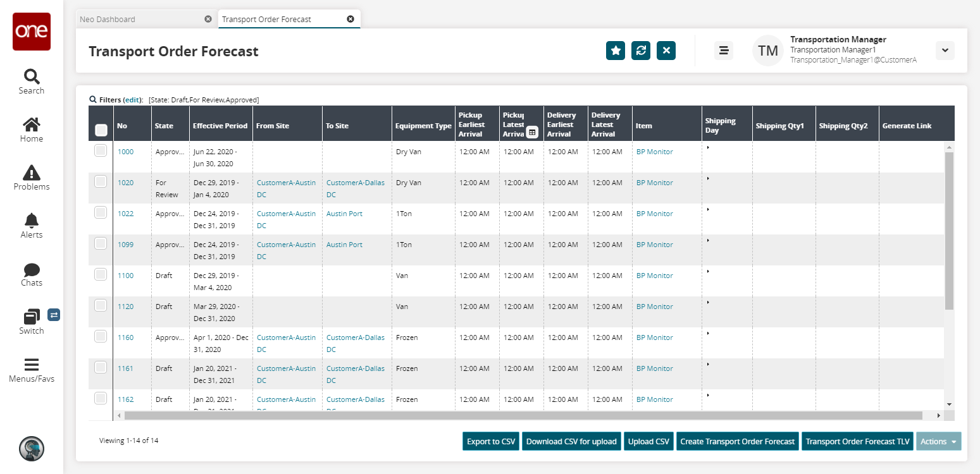Close the Transport Order Forecast tab
This screenshot has height=474, width=980.
(x=350, y=19)
